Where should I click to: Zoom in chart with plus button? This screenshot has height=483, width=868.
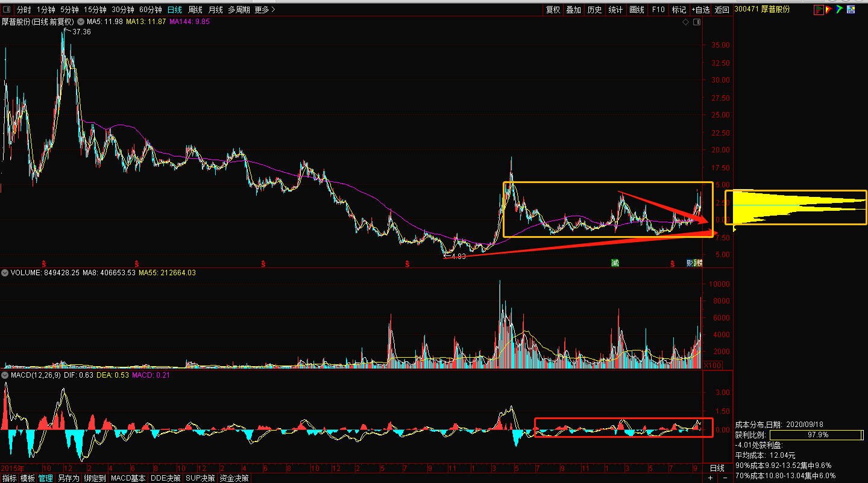(x=710, y=478)
